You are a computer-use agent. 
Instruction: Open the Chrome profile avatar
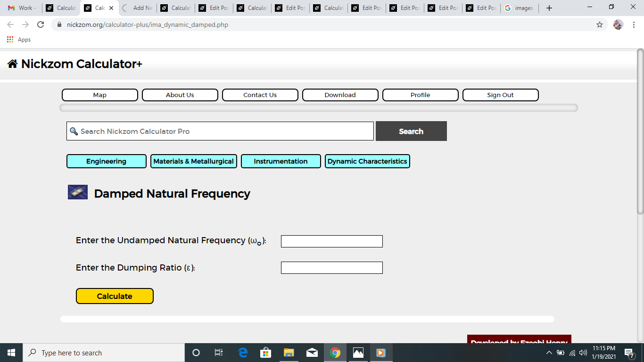(x=618, y=25)
